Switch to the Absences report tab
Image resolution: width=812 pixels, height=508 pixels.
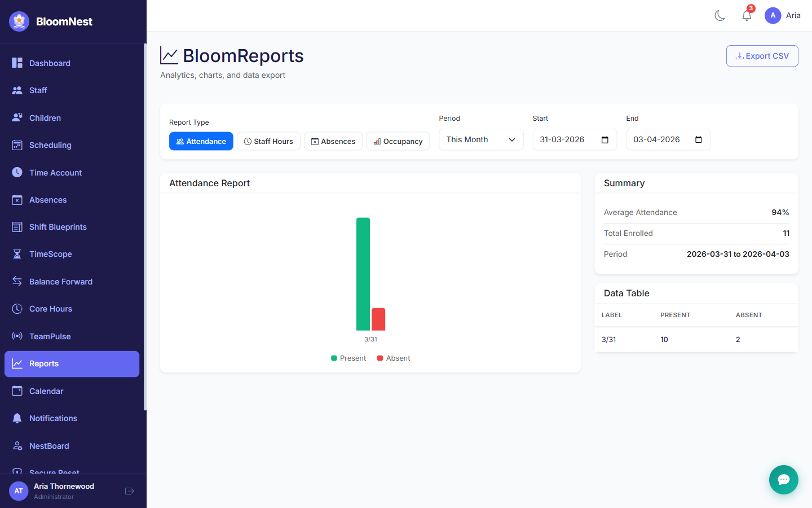click(333, 141)
